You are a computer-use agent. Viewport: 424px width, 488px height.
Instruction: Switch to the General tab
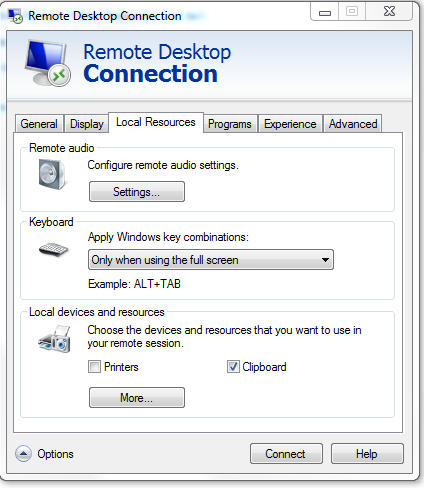pos(39,124)
